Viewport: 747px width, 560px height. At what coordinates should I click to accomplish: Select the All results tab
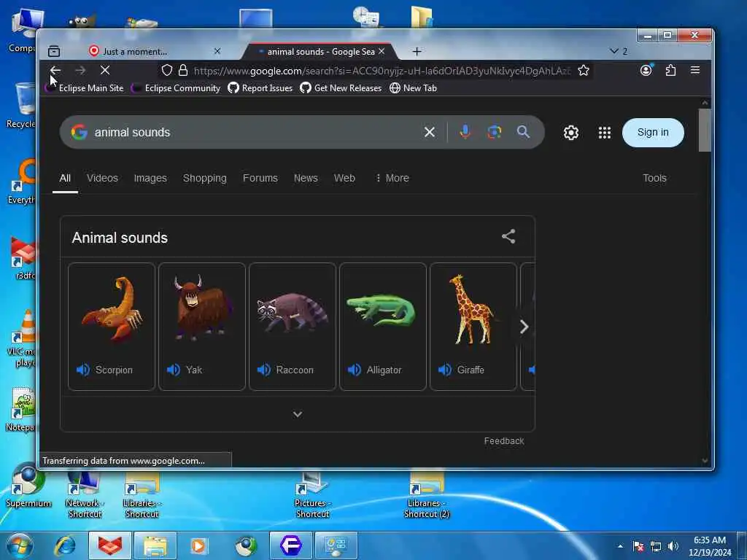65,178
